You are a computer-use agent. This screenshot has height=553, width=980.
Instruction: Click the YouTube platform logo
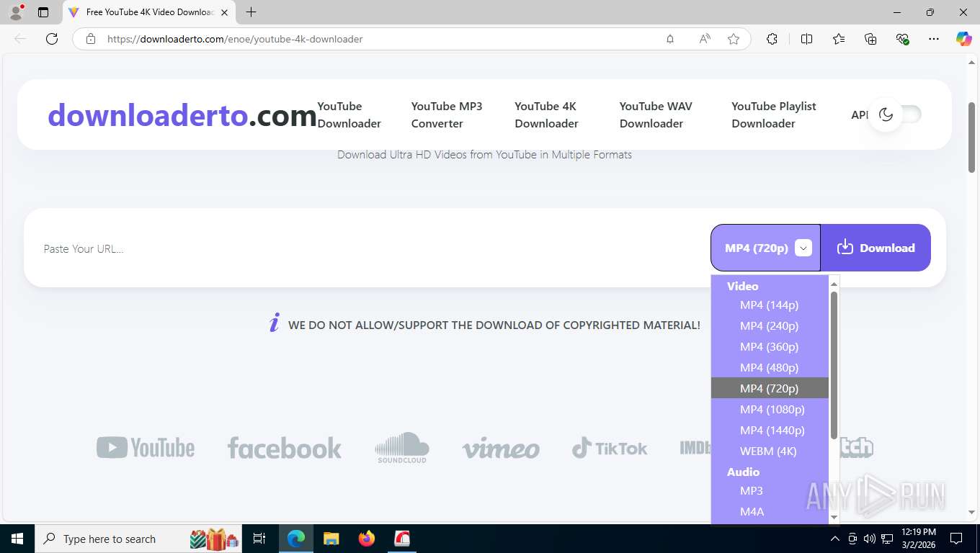click(x=146, y=448)
